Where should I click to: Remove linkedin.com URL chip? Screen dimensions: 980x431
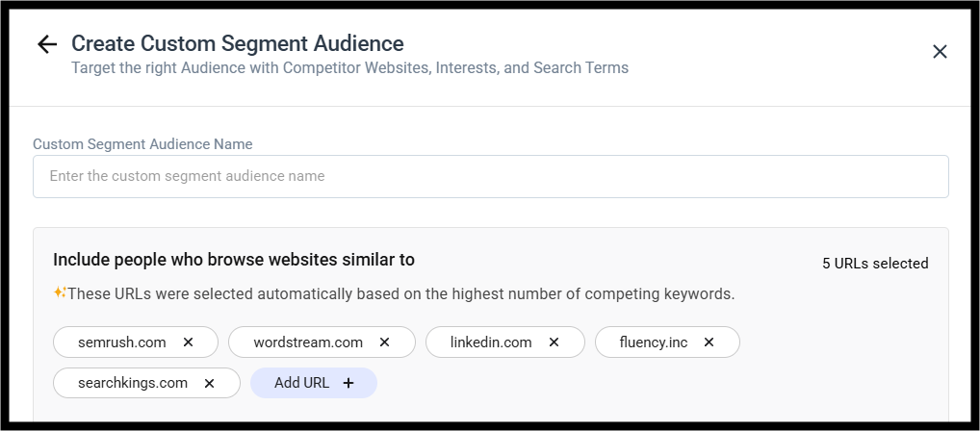tap(554, 342)
